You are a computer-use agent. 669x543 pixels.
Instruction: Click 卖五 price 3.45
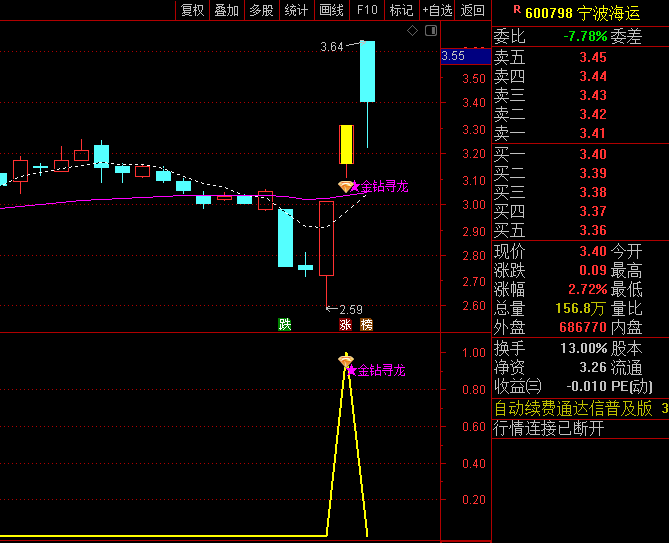click(x=593, y=57)
